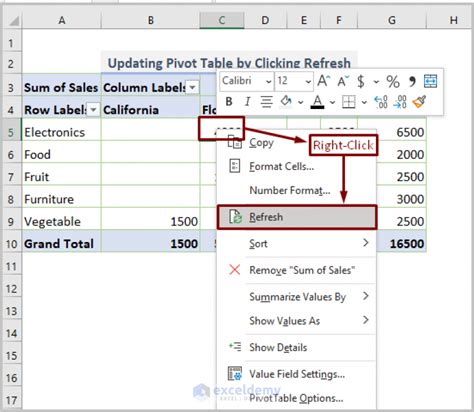Click the Format Painter brush icon
The height and width of the screenshot is (412, 474).
(419, 102)
